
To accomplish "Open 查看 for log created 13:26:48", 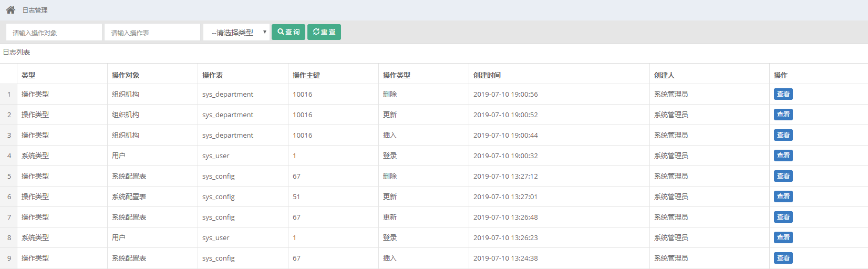I will [783, 217].
